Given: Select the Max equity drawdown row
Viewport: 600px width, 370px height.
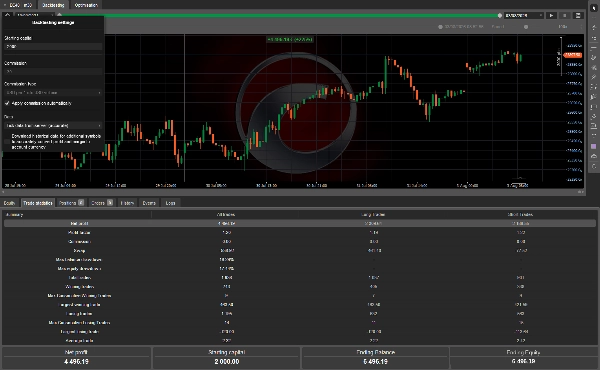Looking at the screenshot, I should [x=300, y=269].
